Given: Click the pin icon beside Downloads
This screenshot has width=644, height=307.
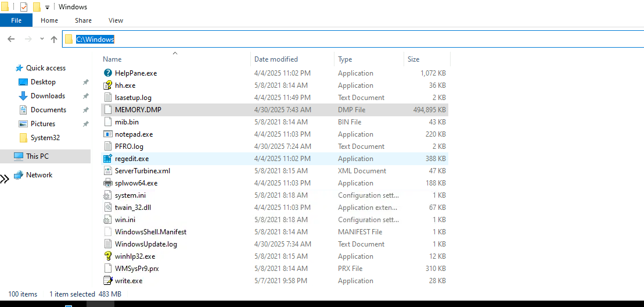Looking at the screenshot, I should [85, 96].
